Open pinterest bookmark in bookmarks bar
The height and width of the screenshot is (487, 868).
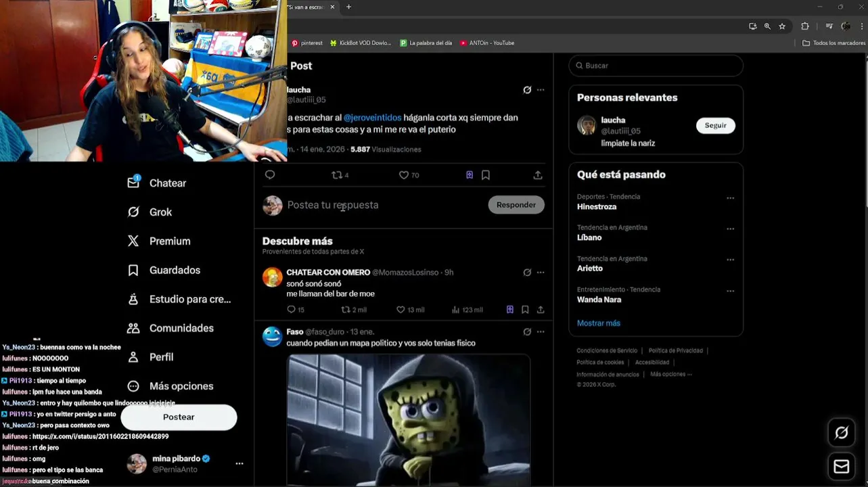coord(307,43)
